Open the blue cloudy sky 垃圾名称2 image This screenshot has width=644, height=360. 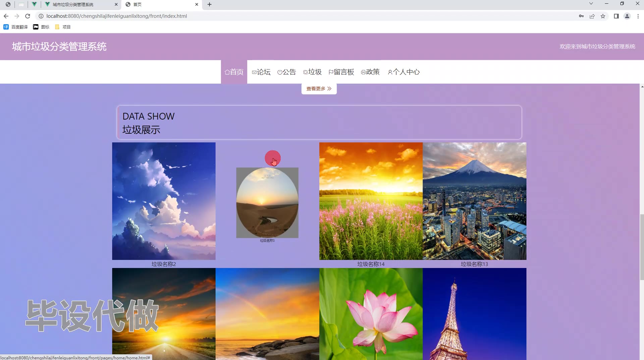pyautogui.click(x=164, y=201)
